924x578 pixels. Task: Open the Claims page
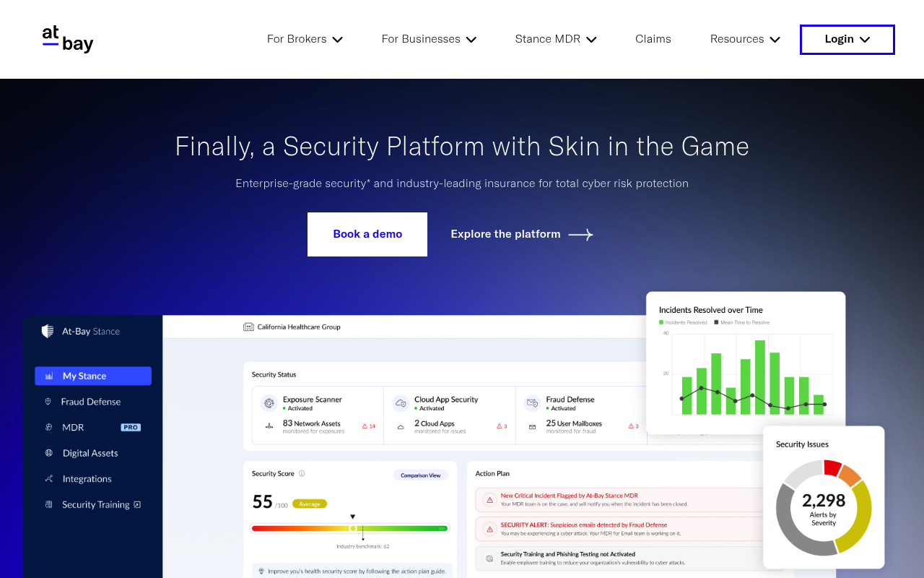click(x=653, y=39)
